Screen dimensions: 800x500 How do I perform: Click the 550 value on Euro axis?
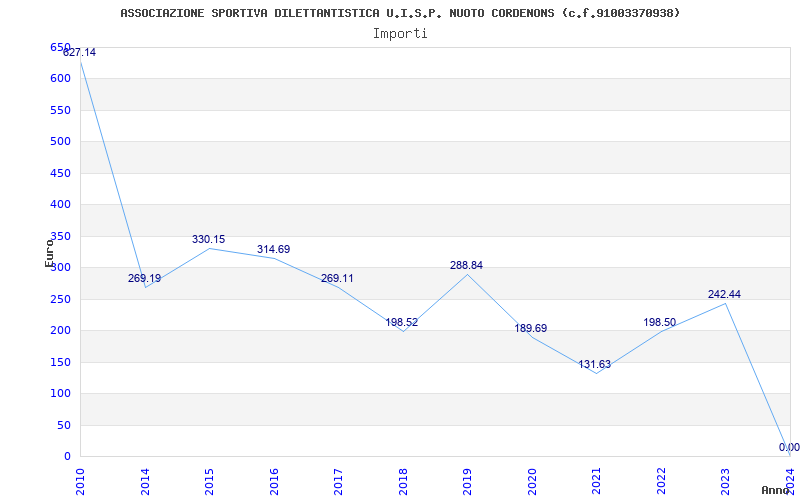point(60,110)
